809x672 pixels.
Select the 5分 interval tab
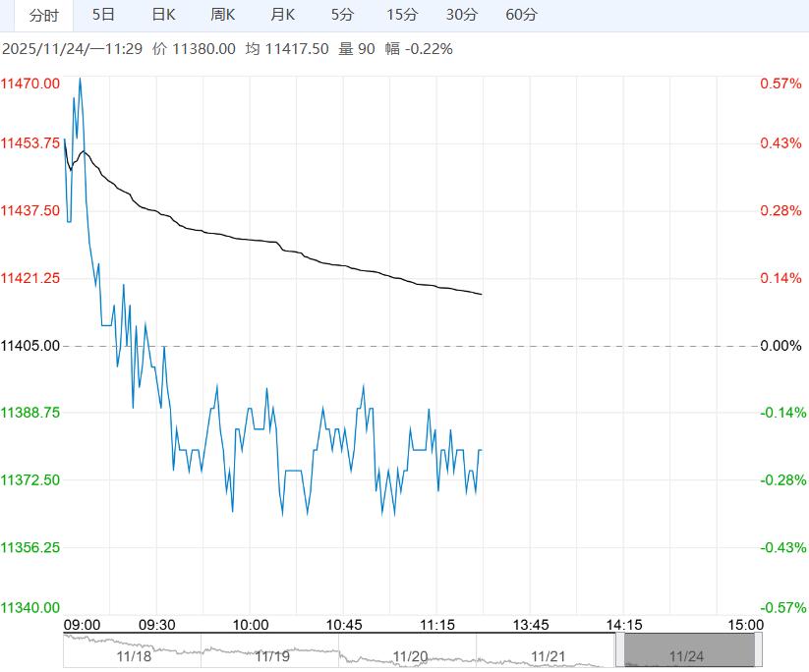point(343,15)
